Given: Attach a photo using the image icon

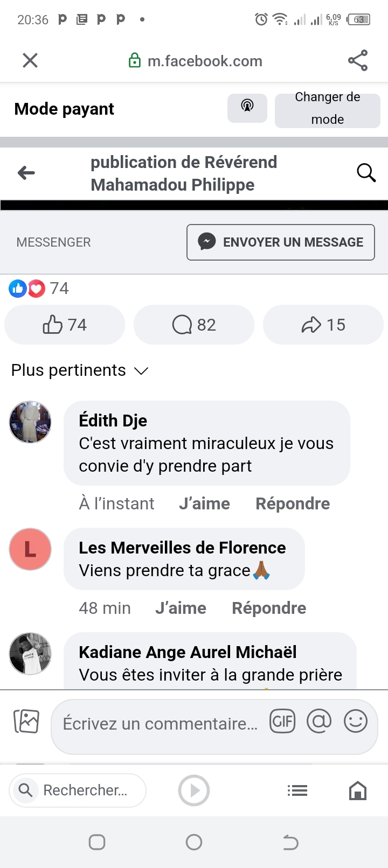Looking at the screenshot, I should point(26,722).
